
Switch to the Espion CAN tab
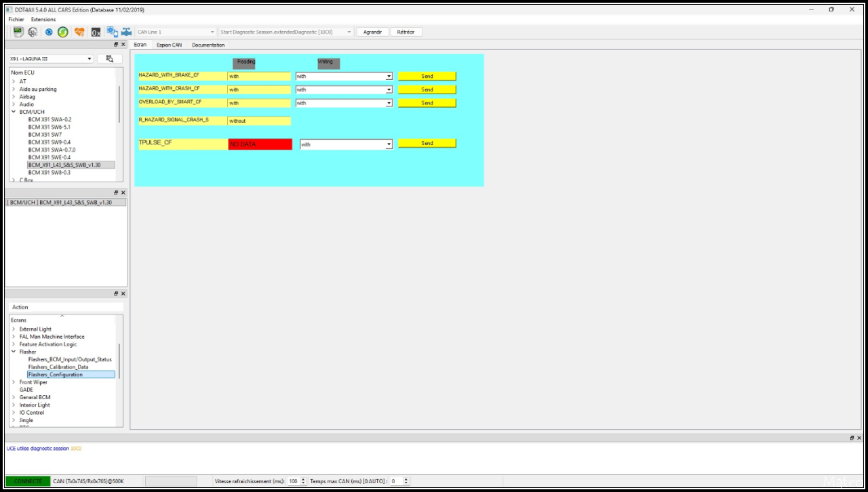click(x=169, y=45)
